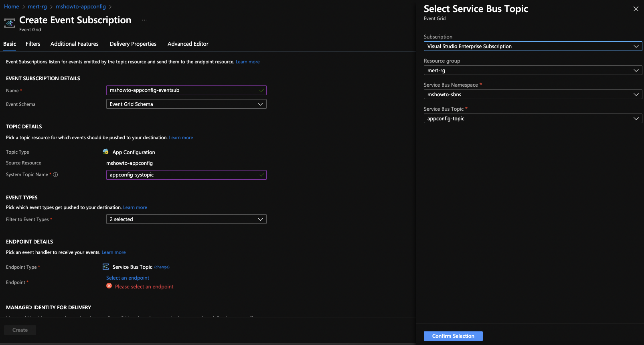
Task: Click the green checkmark in Name field
Action: [262, 90]
